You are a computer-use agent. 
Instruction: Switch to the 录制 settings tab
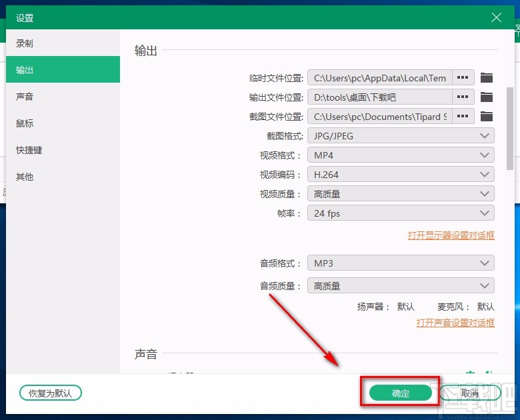click(63, 43)
